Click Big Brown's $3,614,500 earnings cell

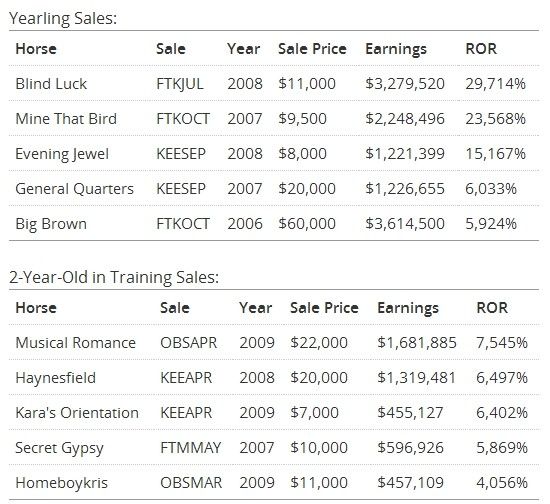click(405, 224)
